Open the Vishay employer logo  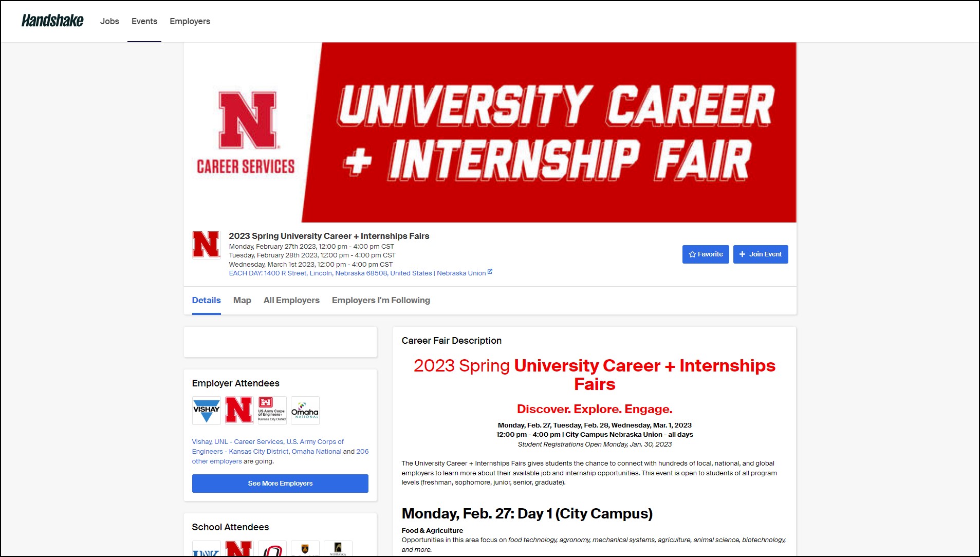206,410
